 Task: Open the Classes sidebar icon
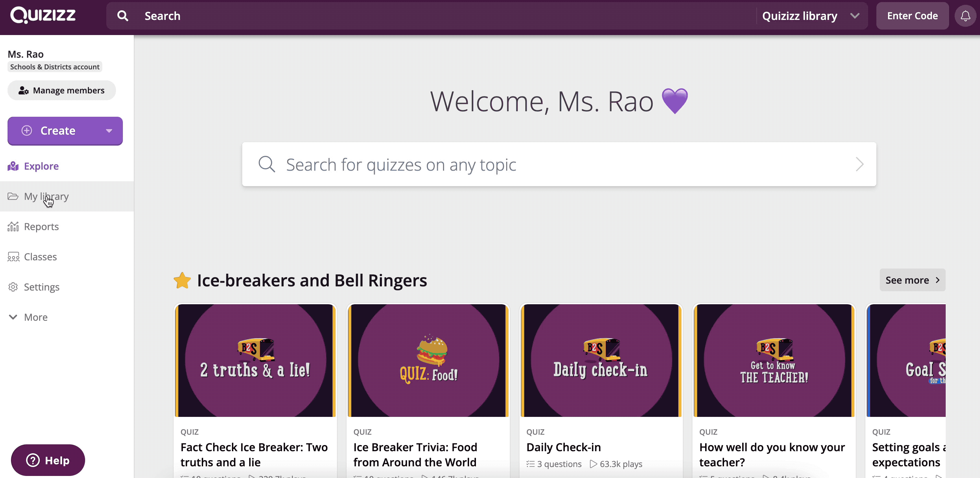point(13,257)
